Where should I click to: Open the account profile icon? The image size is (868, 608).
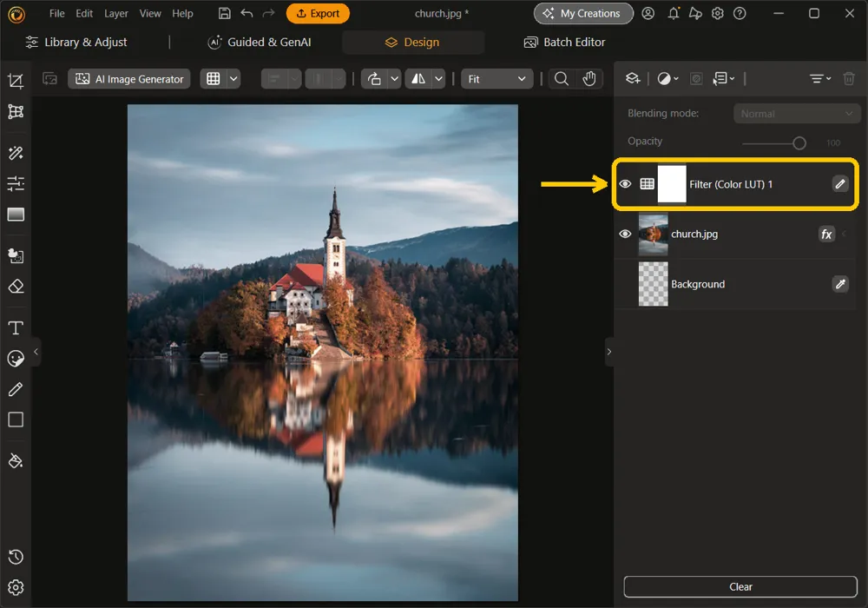tap(648, 13)
